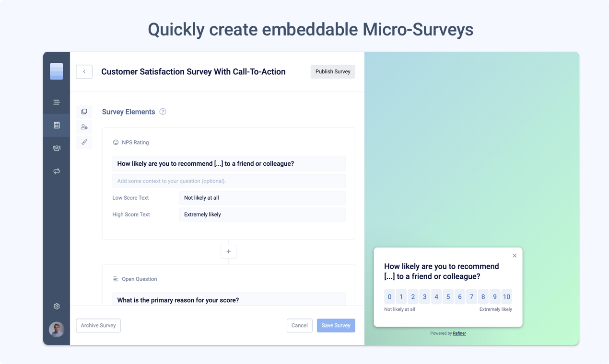Select rating 10 in the NPS preview
The image size is (609, 364).
pos(506,297)
